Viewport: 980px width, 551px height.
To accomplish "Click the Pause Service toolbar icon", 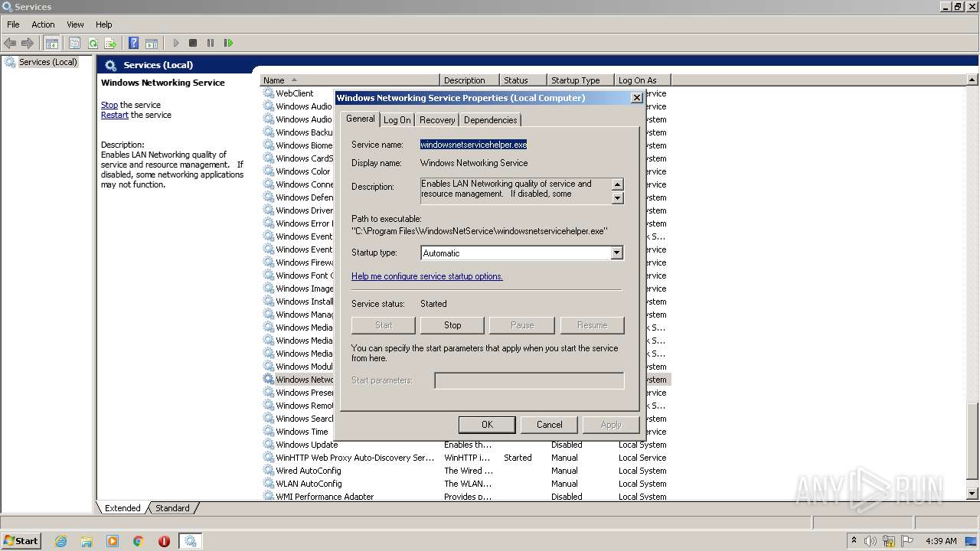I will pyautogui.click(x=211, y=43).
